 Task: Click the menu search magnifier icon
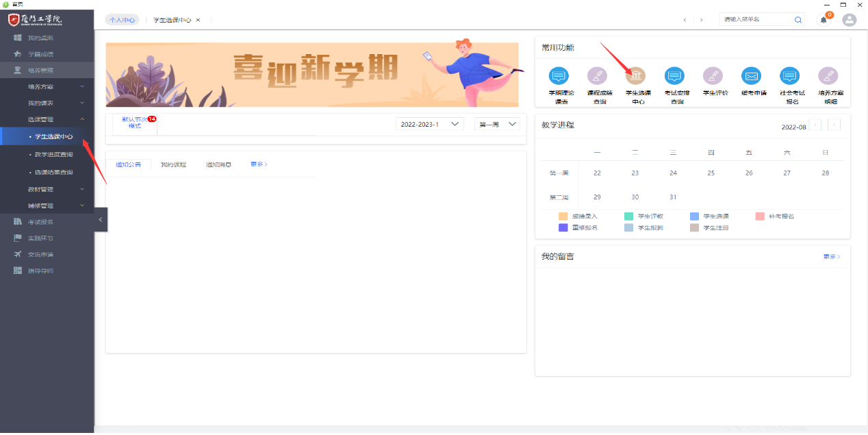pos(798,20)
